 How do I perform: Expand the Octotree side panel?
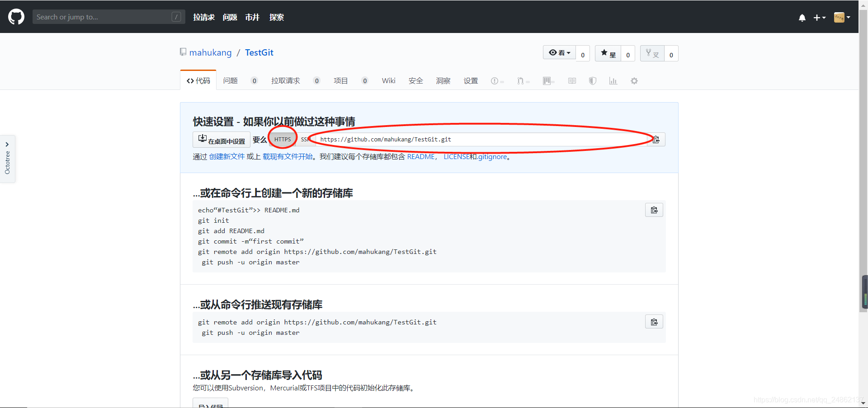coord(7,159)
